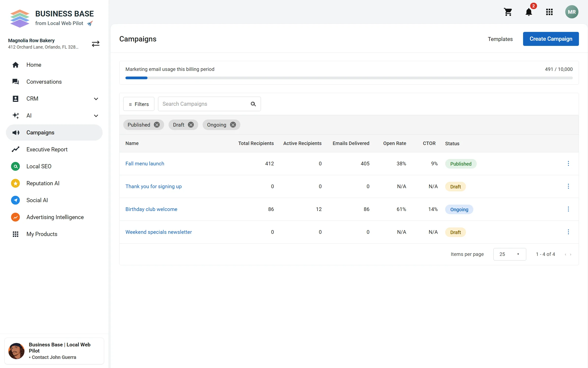Open the MR user avatar menu
588x368 pixels.
tap(572, 12)
